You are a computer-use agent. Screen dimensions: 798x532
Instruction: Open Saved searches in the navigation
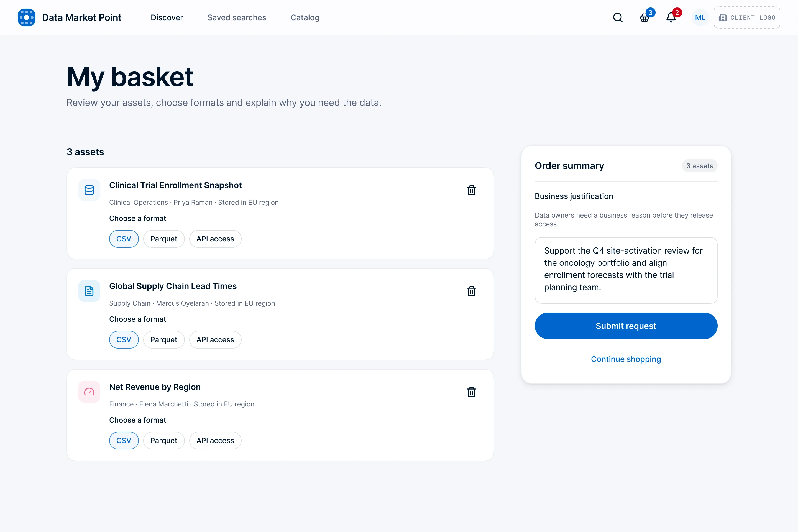pyautogui.click(x=237, y=17)
